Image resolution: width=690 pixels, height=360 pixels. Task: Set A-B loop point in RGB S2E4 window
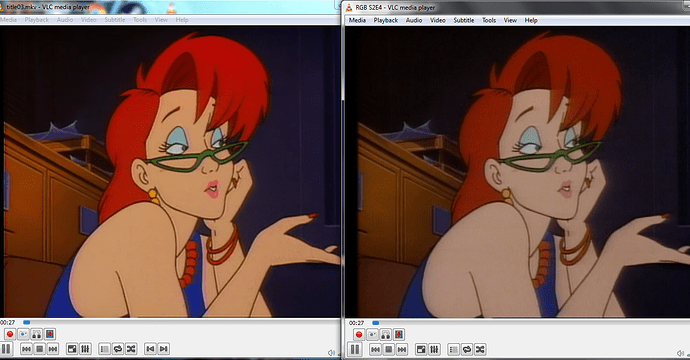click(385, 334)
